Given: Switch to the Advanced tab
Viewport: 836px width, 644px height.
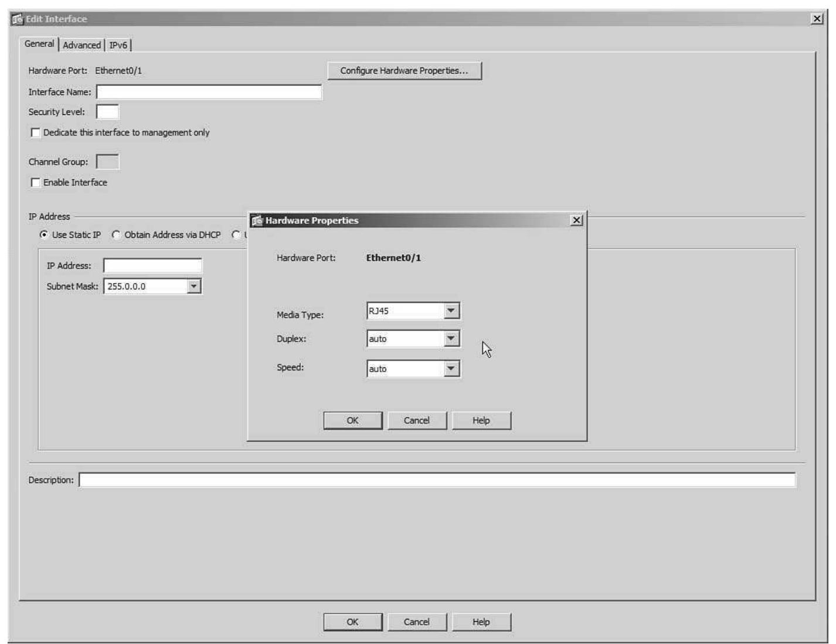Looking at the screenshot, I should [x=82, y=43].
